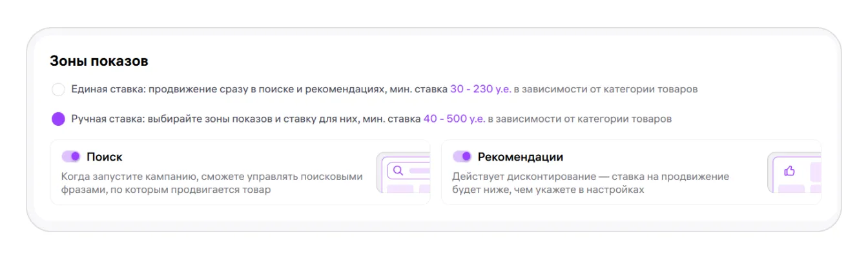The height and width of the screenshot is (258, 868).
Task: Click the search bar preview thumbnail in the Поиск card
Action: 404,173
